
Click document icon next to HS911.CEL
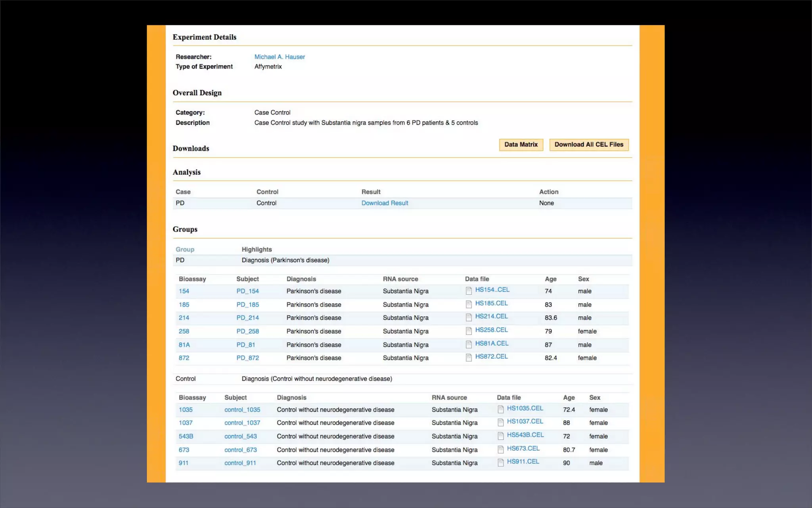coord(500,462)
